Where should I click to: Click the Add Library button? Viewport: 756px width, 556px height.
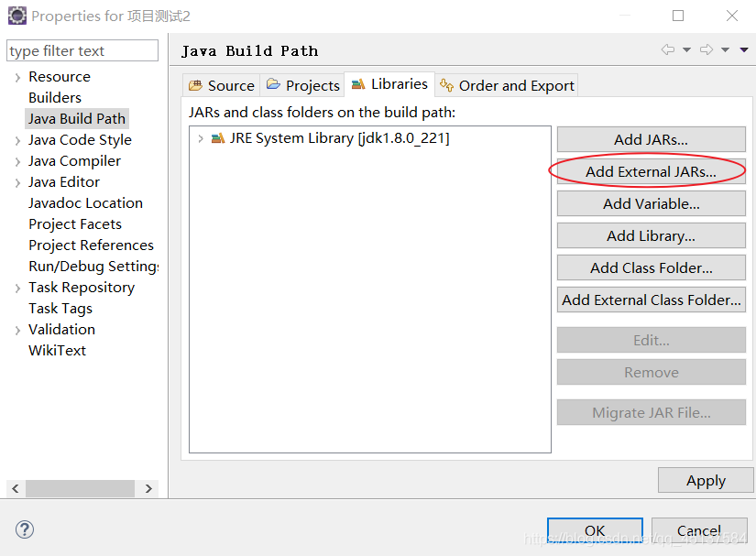click(652, 235)
